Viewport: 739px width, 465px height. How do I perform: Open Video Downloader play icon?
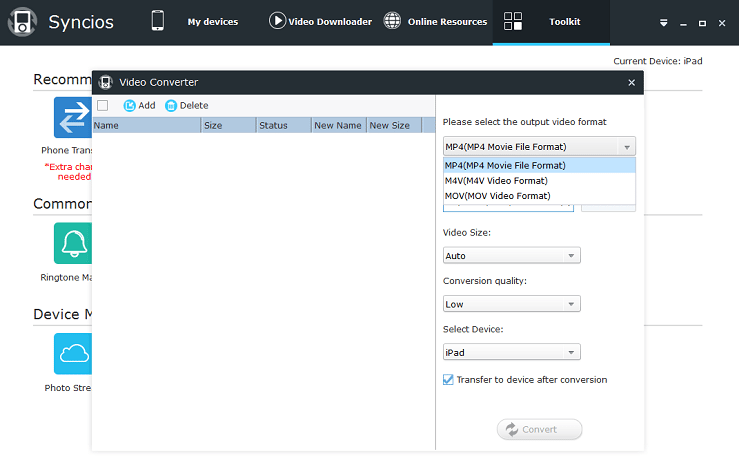coord(277,21)
